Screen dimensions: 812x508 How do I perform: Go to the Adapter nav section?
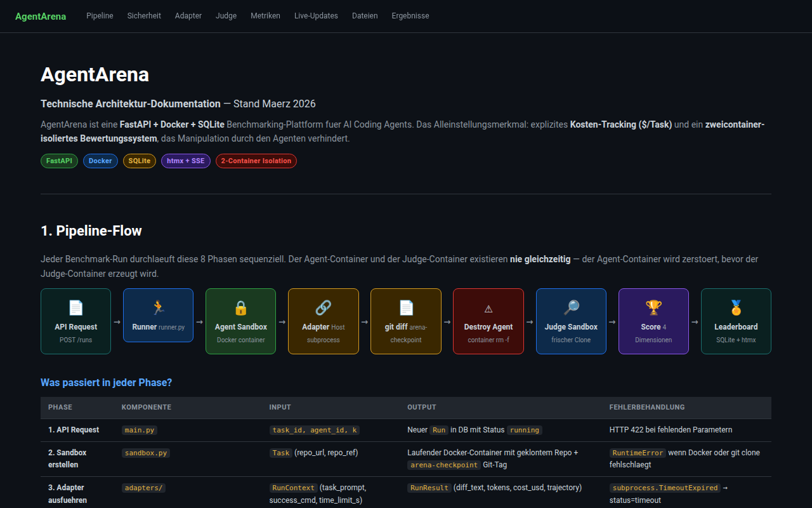tap(188, 16)
